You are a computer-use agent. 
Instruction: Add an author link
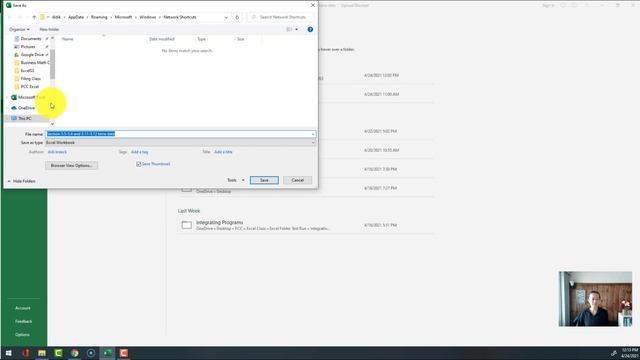pos(57,152)
